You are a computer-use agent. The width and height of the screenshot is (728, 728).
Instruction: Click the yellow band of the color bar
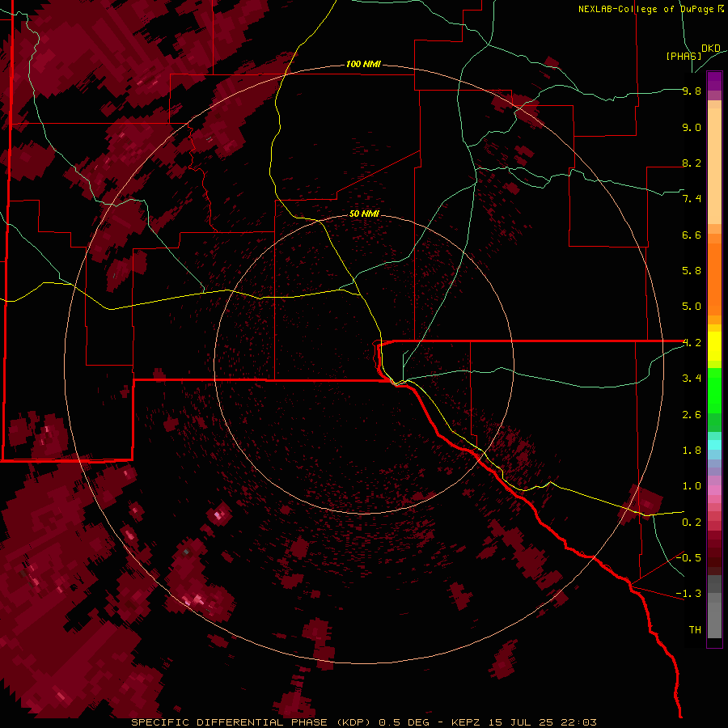point(714,346)
